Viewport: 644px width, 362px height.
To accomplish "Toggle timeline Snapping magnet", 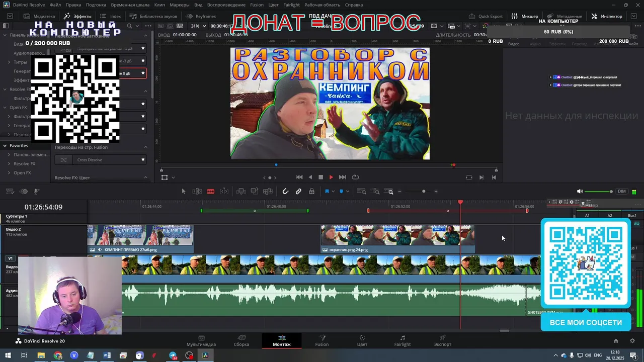I will [285, 191].
